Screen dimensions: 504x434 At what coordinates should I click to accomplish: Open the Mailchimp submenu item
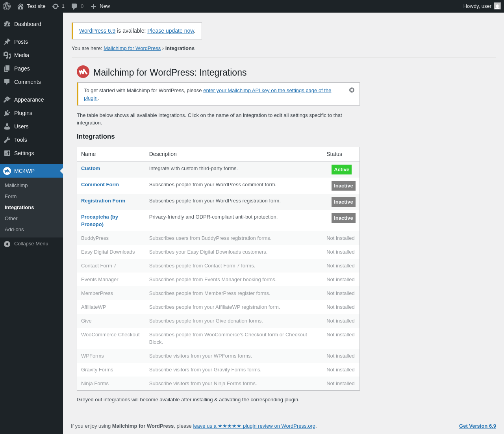16,185
